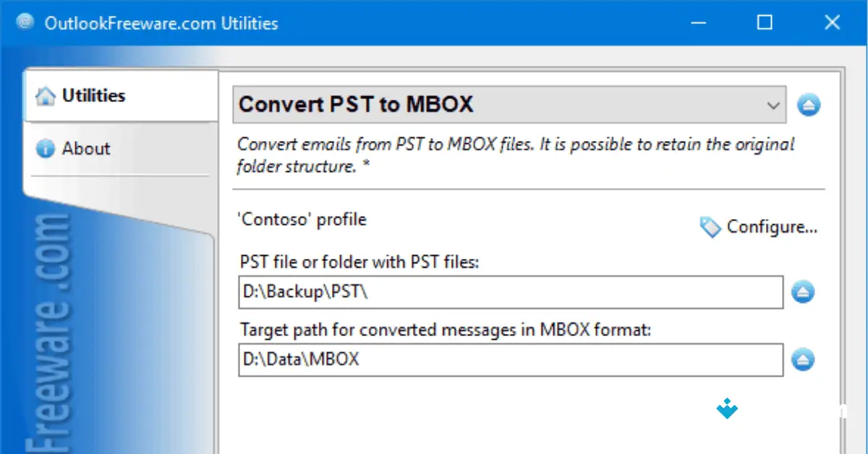
Task: Open the About tab
Action: pyautogui.click(x=86, y=148)
